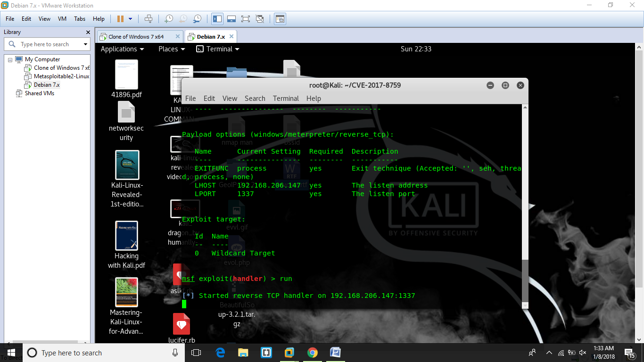644x362 pixels.
Task: Open the VMware File menu
Action: coord(10,19)
